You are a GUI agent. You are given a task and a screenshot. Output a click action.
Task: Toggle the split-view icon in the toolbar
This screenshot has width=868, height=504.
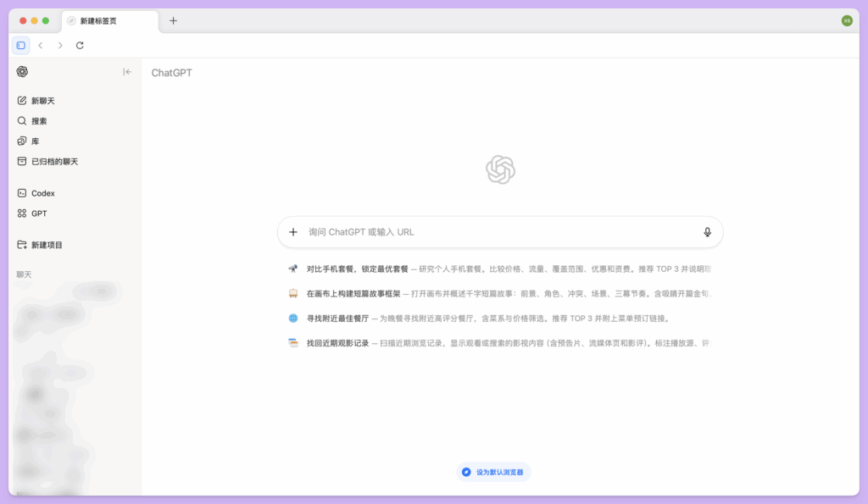(20, 45)
